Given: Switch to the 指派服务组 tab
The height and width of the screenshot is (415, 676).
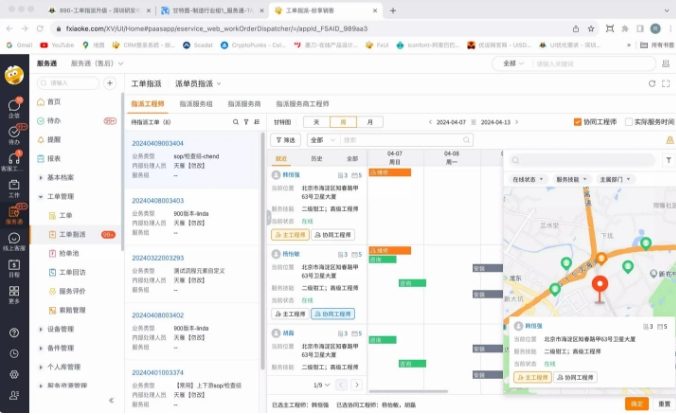Looking at the screenshot, I should 196,104.
